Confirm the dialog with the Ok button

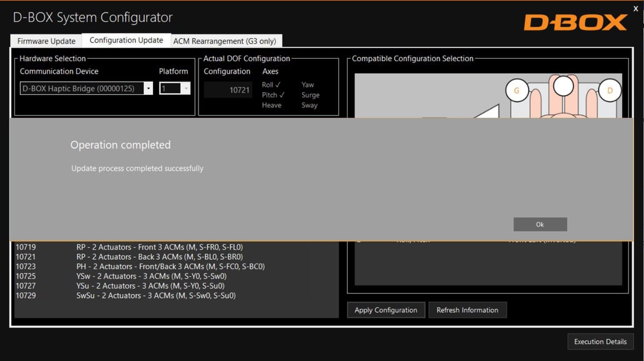click(x=540, y=224)
